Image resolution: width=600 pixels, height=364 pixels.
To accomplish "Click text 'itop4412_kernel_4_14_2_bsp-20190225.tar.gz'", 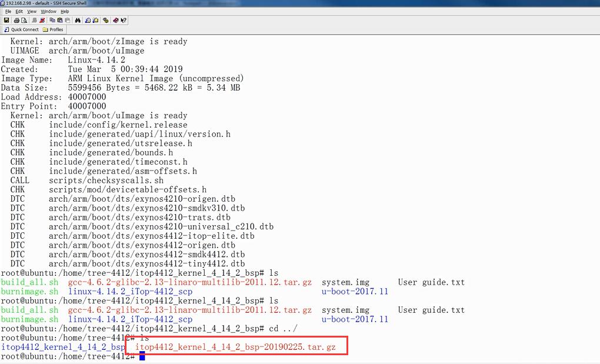I will point(235,347).
